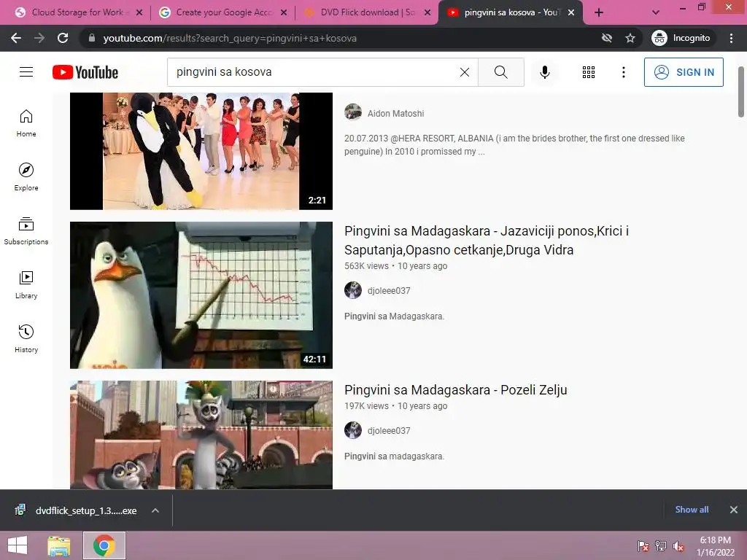Open the network tray icon
This screenshot has width=747, height=560.
(660, 546)
